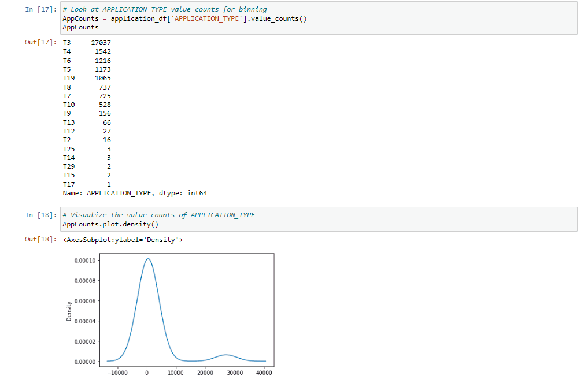This screenshot has height=383, width=588.
Task: Click the -10000 x-axis tick label
Action: (117, 373)
